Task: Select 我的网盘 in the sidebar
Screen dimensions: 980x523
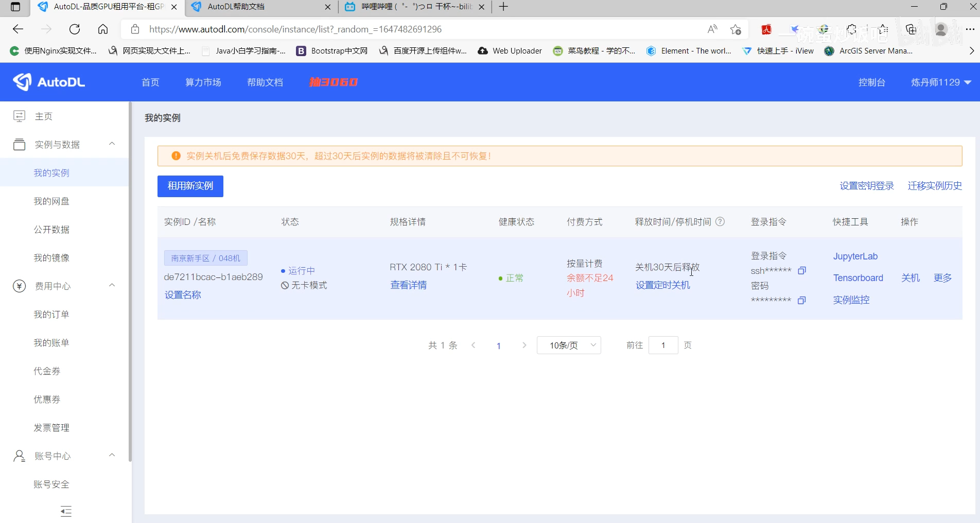Action: 64,201
